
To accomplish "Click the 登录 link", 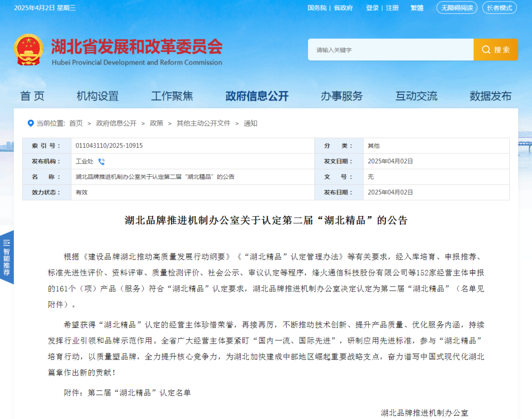I will point(372,8).
